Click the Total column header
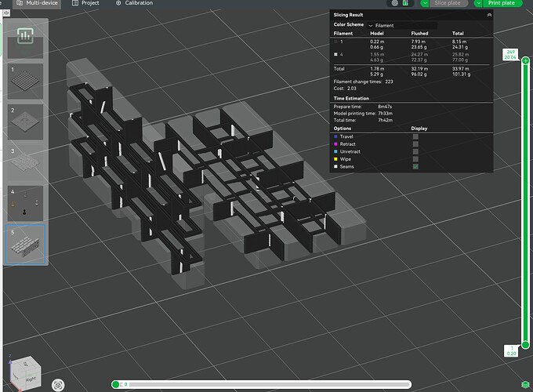This screenshot has height=392, width=533. point(458,33)
